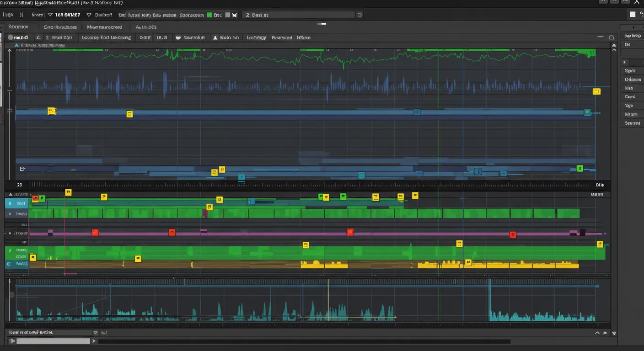
Task: Toggle the gray square beside the green indicator
Action: pyautogui.click(x=227, y=15)
